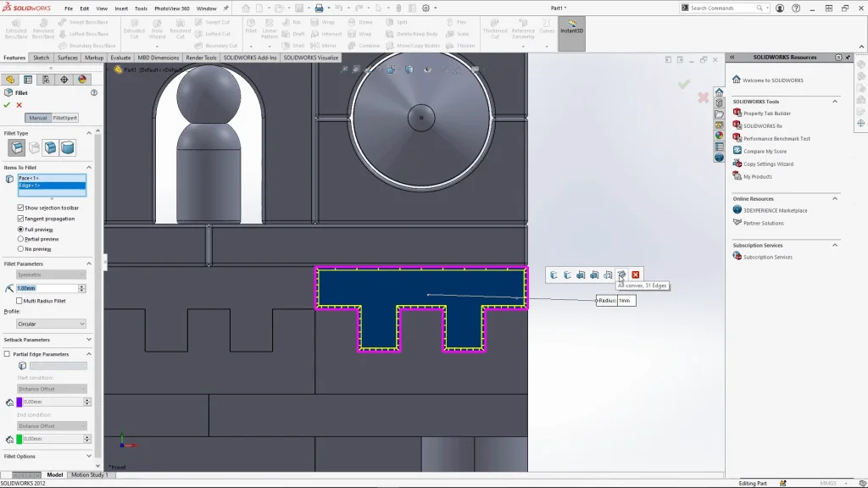
Task: Switch to the Sketch tab
Action: tap(41, 58)
